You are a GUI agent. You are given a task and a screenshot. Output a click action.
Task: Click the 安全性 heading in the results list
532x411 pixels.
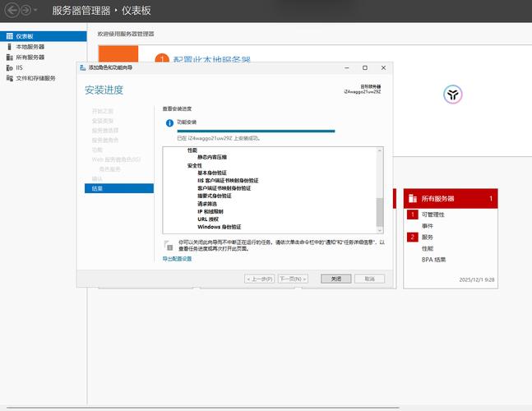pos(194,165)
